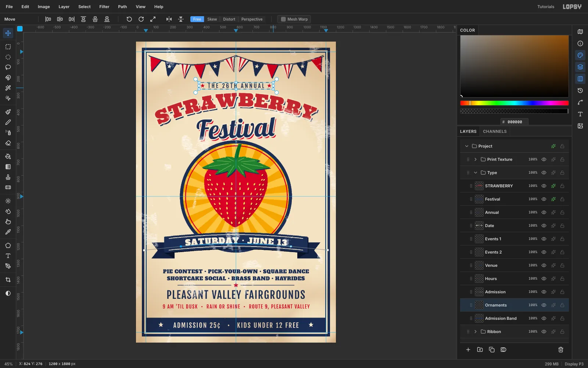Screen dimensions: 588x368
Task: Collapse the Project group
Action: click(x=467, y=146)
